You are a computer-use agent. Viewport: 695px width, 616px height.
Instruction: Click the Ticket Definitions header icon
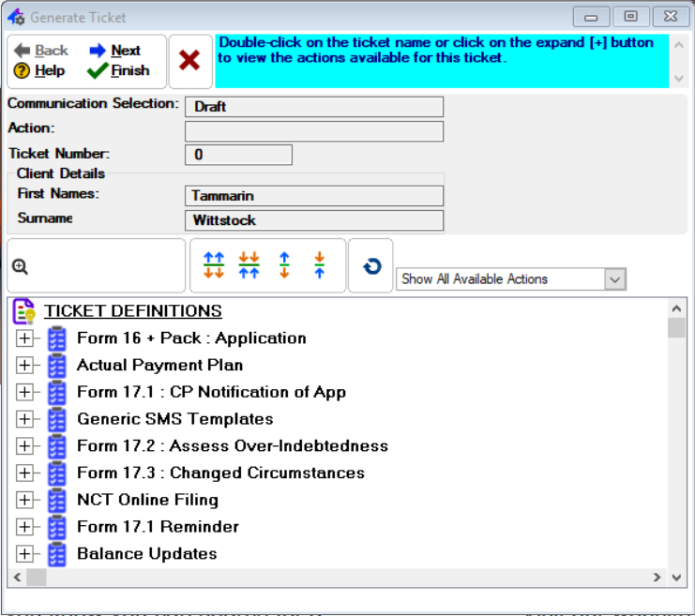[24, 311]
